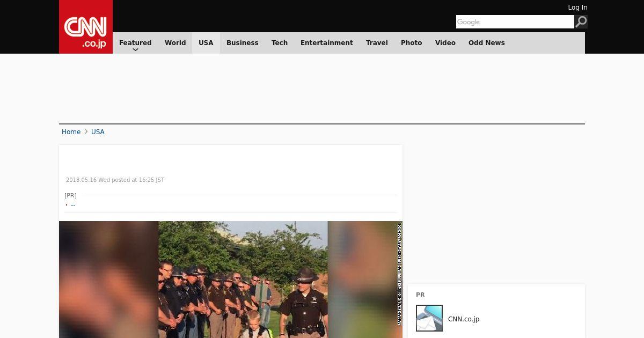Go to Odd News
Image resolution: width=644 pixels, height=338 pixels.
coord(487,43)
